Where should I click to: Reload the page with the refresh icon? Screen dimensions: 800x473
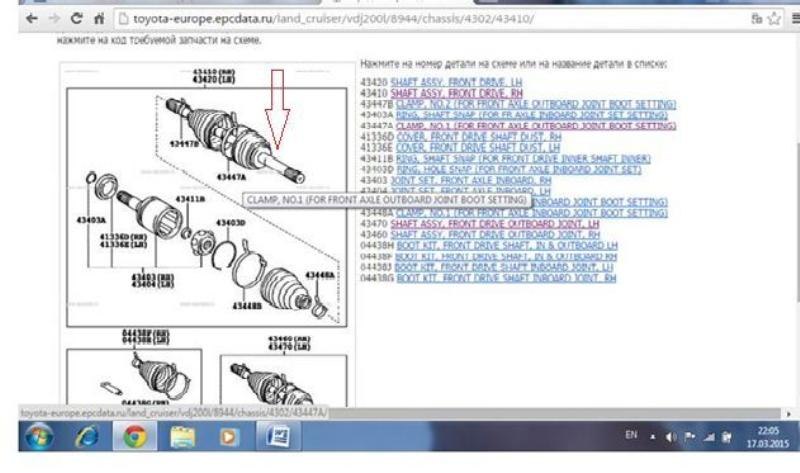[77, 19]
